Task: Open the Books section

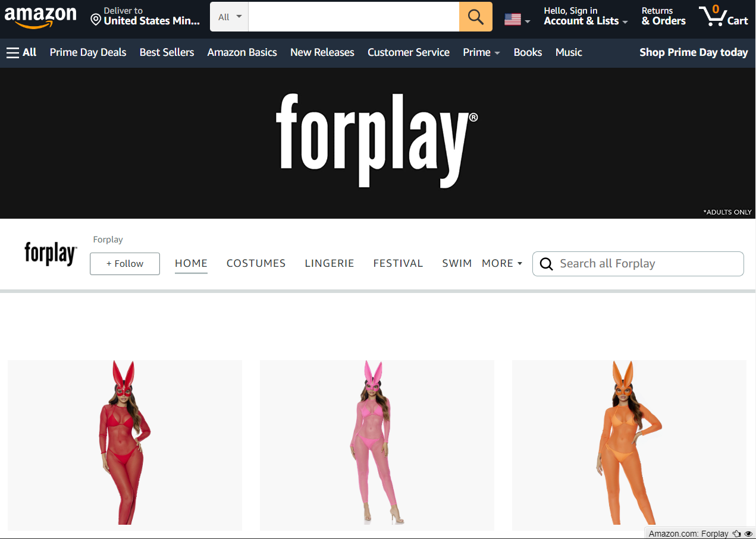Action: (x=528, y=52)
